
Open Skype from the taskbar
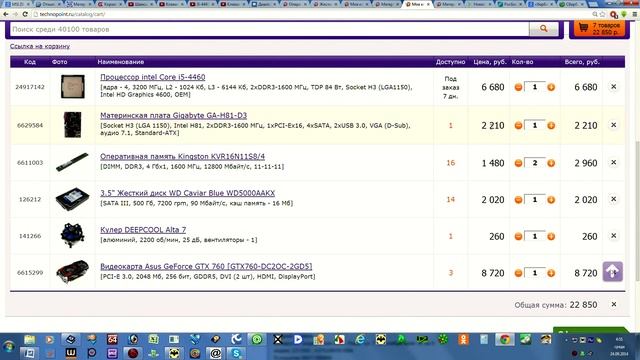click(236, 353)
